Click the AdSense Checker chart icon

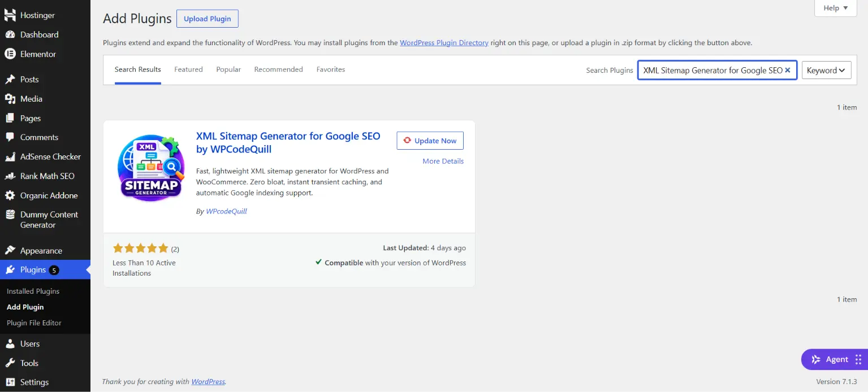10,156
